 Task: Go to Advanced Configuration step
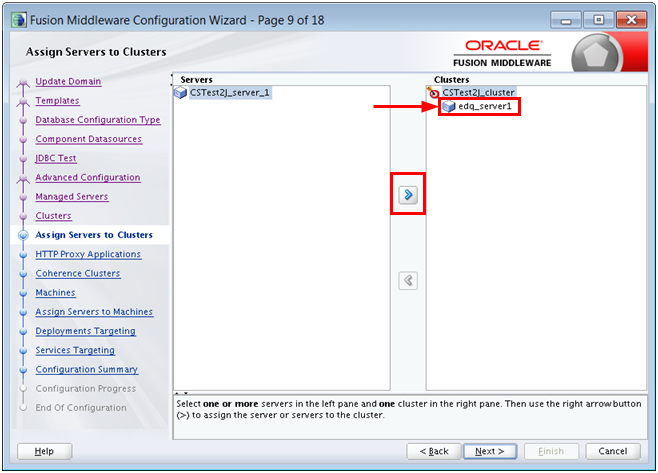coord(88,178)
